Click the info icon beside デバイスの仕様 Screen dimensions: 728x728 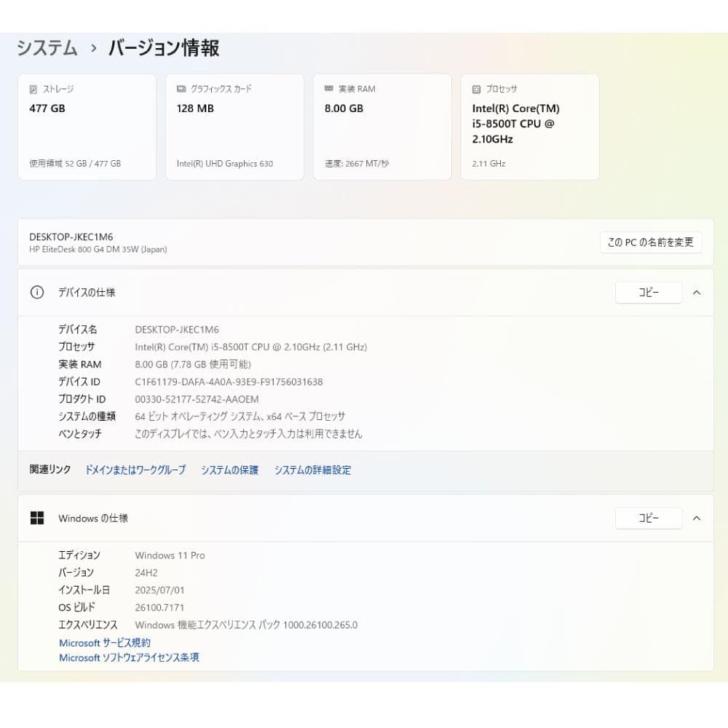36,292
